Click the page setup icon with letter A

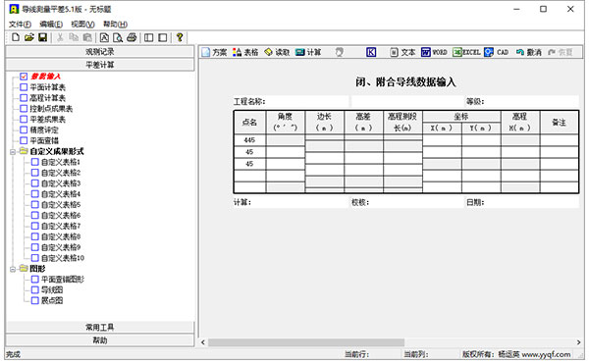pos(104,37)
